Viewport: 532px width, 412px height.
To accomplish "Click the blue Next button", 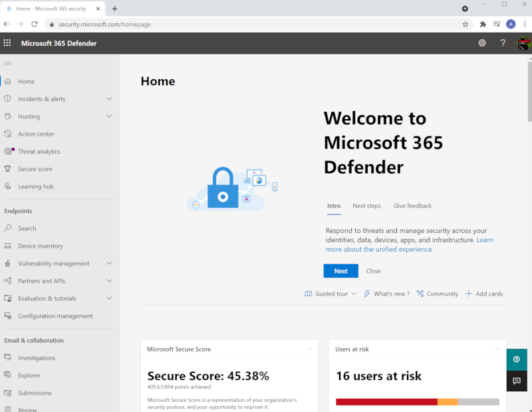I will (340, 271).
